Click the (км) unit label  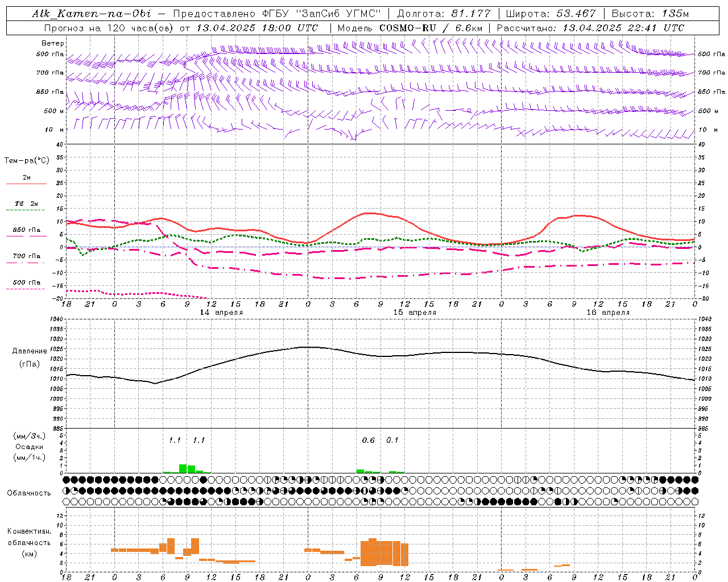tap(30, 554)
